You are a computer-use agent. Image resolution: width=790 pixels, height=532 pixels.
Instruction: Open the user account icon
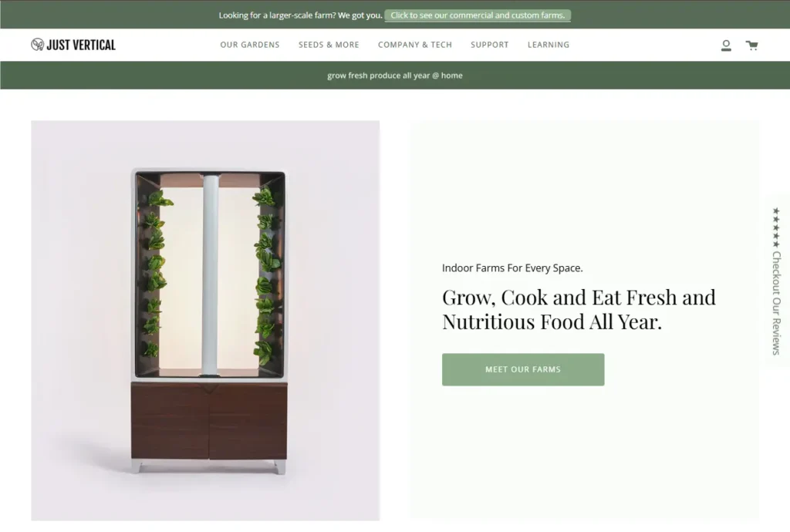pos(726,45)
